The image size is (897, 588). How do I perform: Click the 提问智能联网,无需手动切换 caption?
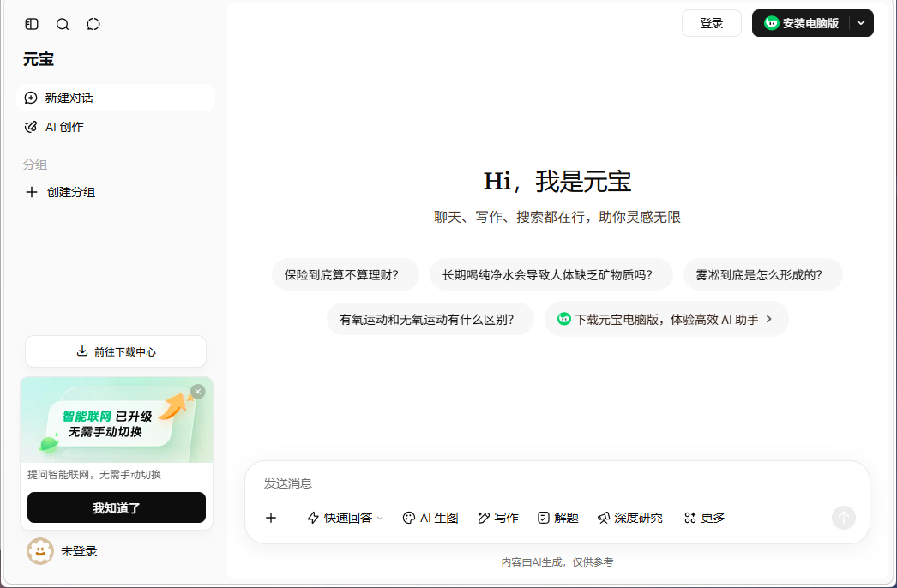[94, 475]
